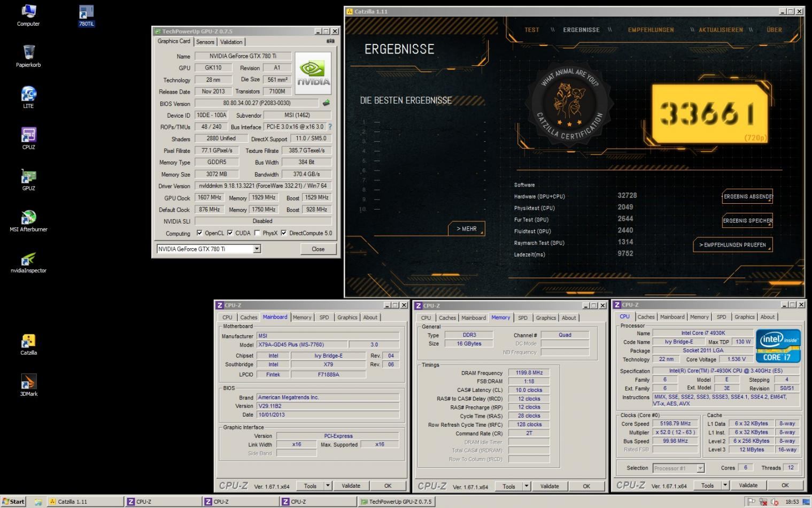This screenshot has height=508, width=812.
Task: Launch the LITE desktop shortcut
Action: pyautogui.click(x=28, y=97)
